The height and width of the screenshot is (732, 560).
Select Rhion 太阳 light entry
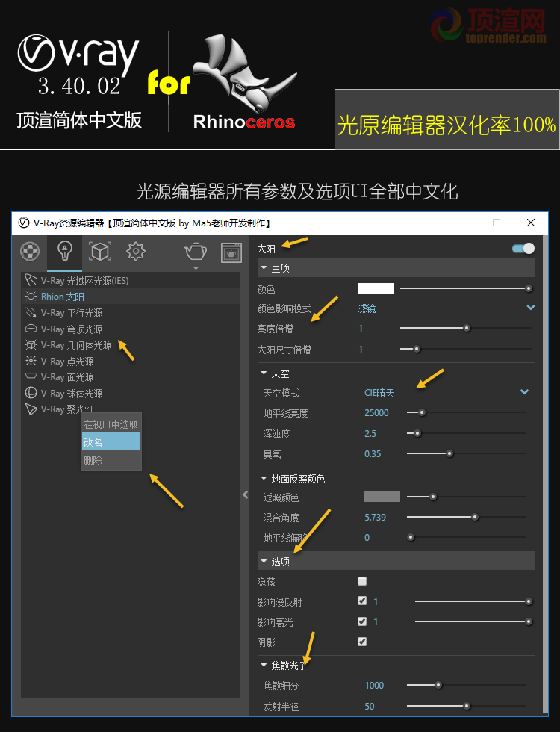tap(63, 297)
